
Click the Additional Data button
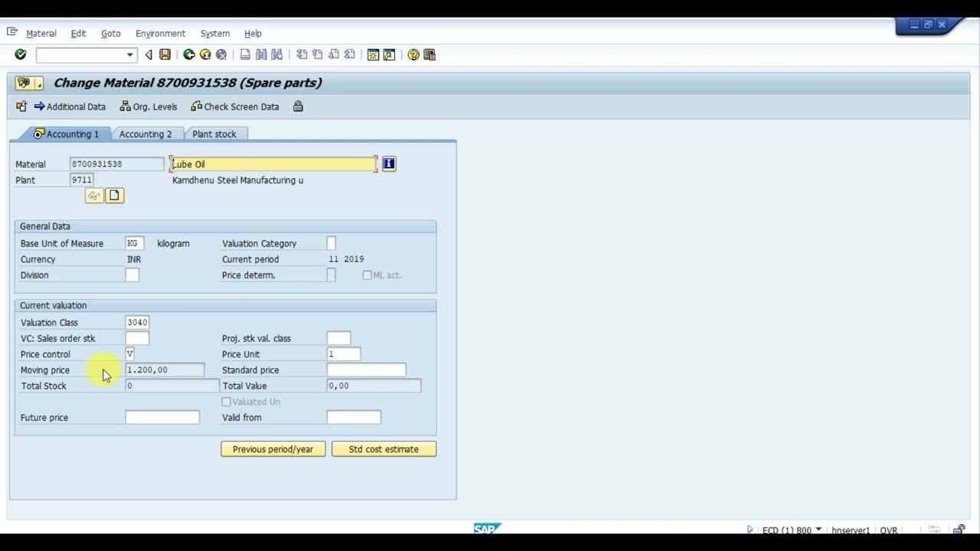pyautogui.click(x=70, y=106)
